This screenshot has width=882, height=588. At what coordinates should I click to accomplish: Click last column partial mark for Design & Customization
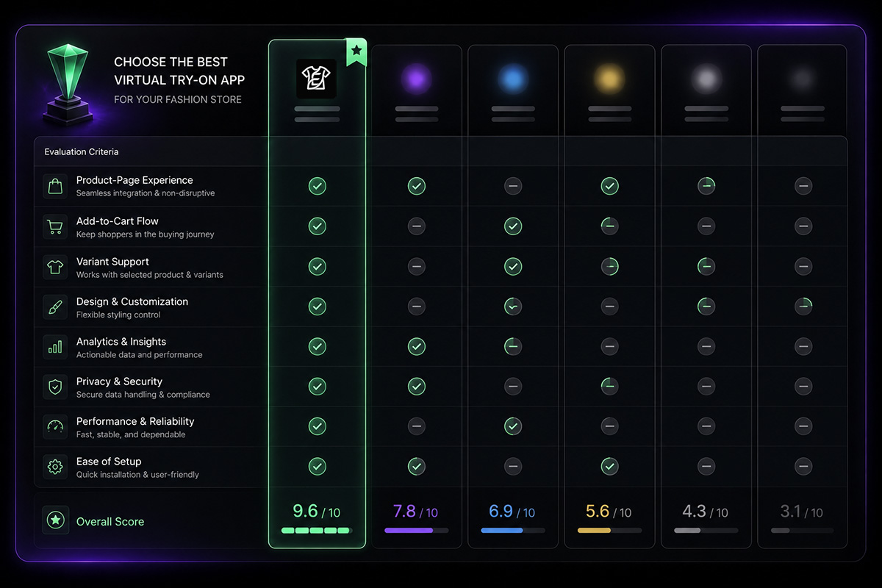click(803, 306)
